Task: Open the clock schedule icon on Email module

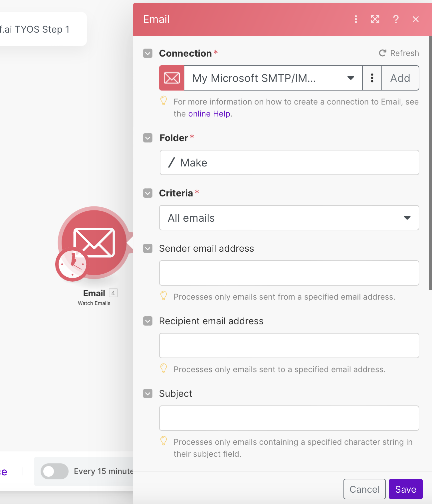Action: 72,265
